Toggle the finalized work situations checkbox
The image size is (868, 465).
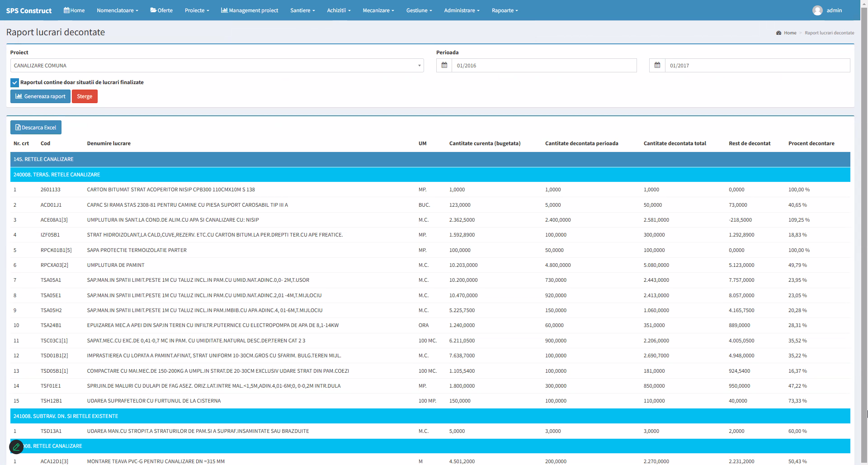(14, 83)
